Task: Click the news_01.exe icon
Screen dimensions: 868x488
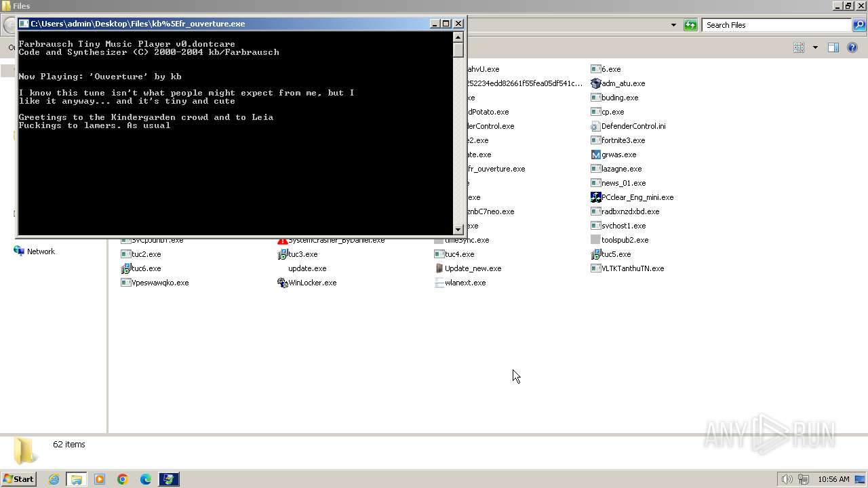Action: coord(595,183)
